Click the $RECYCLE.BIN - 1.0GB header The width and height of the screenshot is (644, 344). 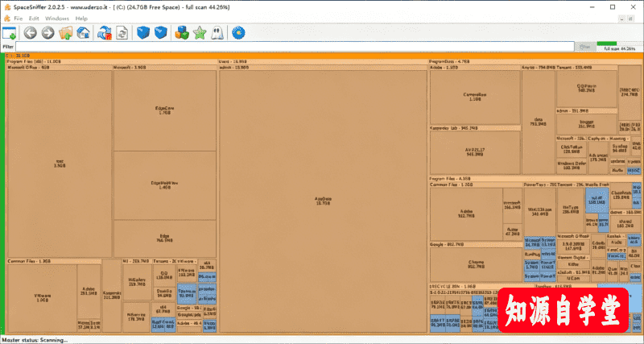click(481, 286)
